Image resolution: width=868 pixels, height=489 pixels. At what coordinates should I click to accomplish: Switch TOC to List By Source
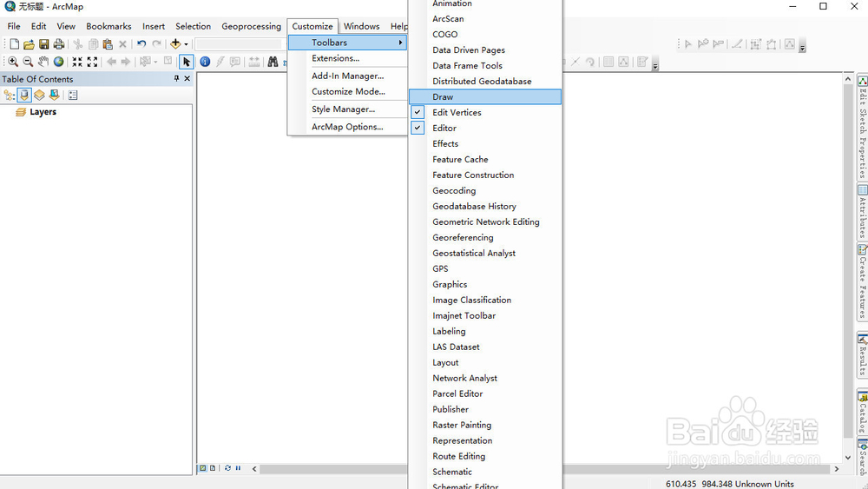[23, 96]
